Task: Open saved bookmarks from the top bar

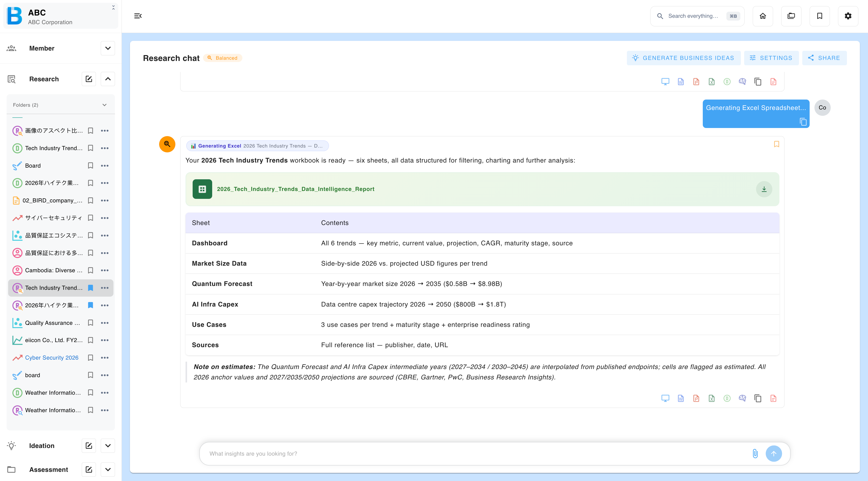Action: coord(820,16)
